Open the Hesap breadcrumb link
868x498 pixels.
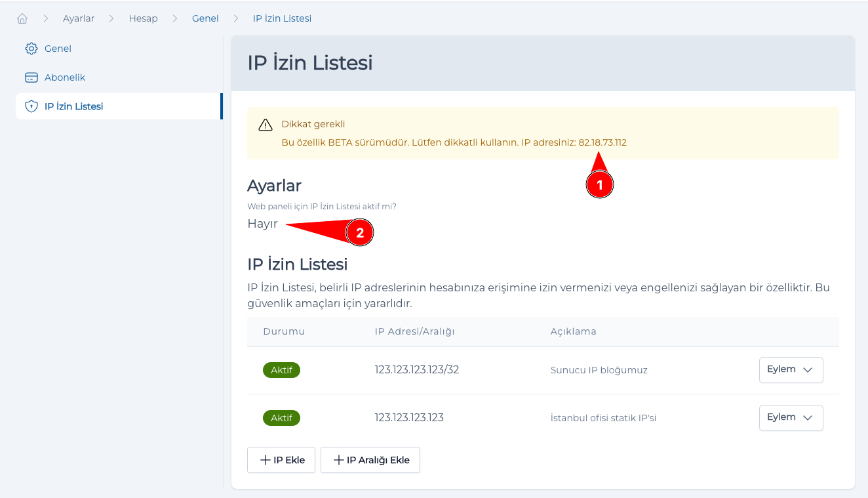point(144,18)
